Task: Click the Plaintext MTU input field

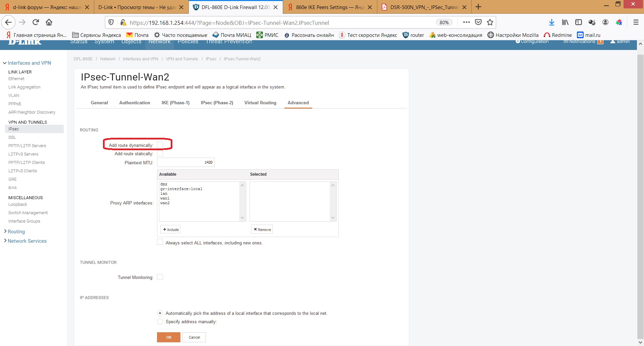Action: click(x=185, y=162)
